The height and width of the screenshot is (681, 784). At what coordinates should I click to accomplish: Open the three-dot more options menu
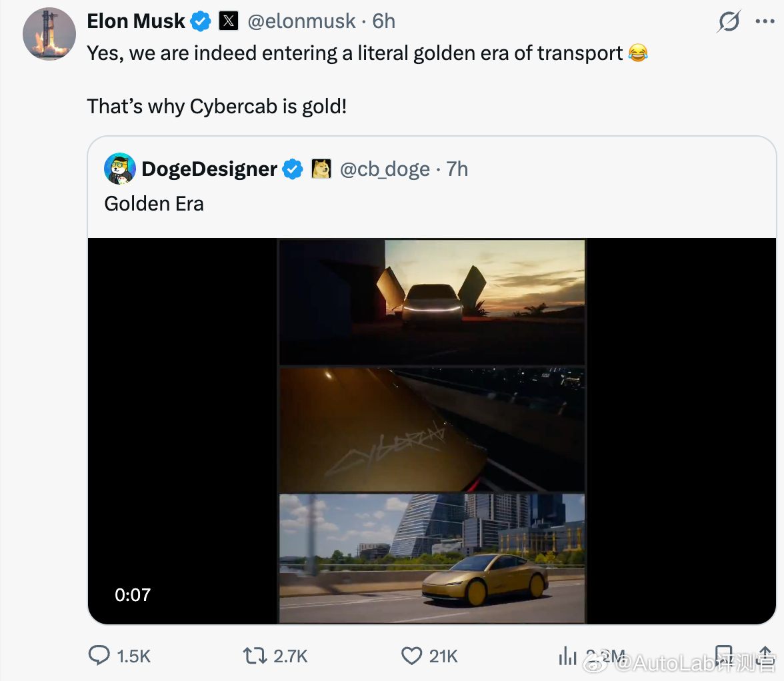(765, 21)
